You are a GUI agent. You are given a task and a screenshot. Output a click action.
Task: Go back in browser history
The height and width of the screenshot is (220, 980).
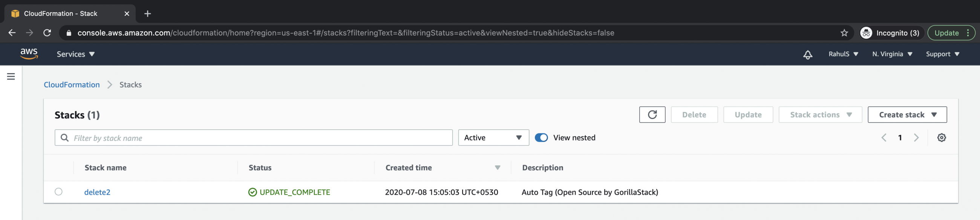[x=12, y=33]
